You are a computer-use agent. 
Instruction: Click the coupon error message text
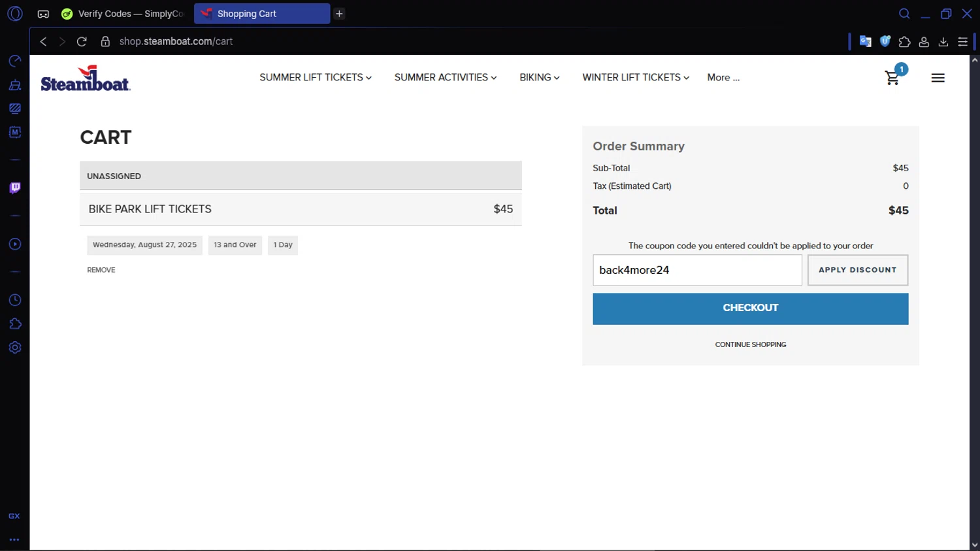[751, 246]
